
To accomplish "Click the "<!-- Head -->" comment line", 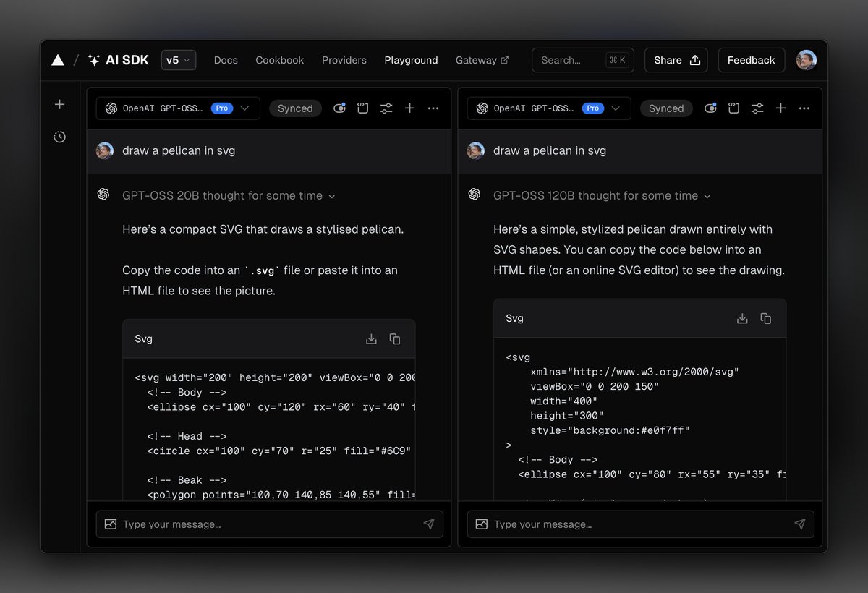I will pyautogui.click(x=187, y=436).
